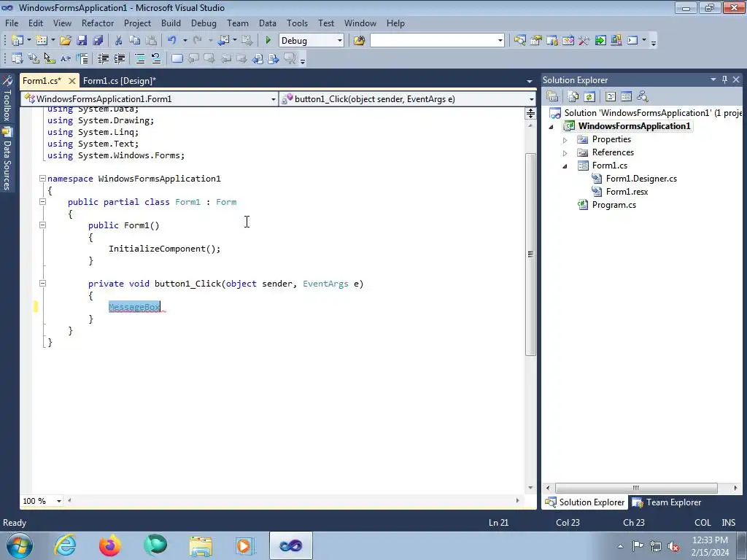Collapse the namespace WindowsFormsApplication1 code block

pos(42,179)
